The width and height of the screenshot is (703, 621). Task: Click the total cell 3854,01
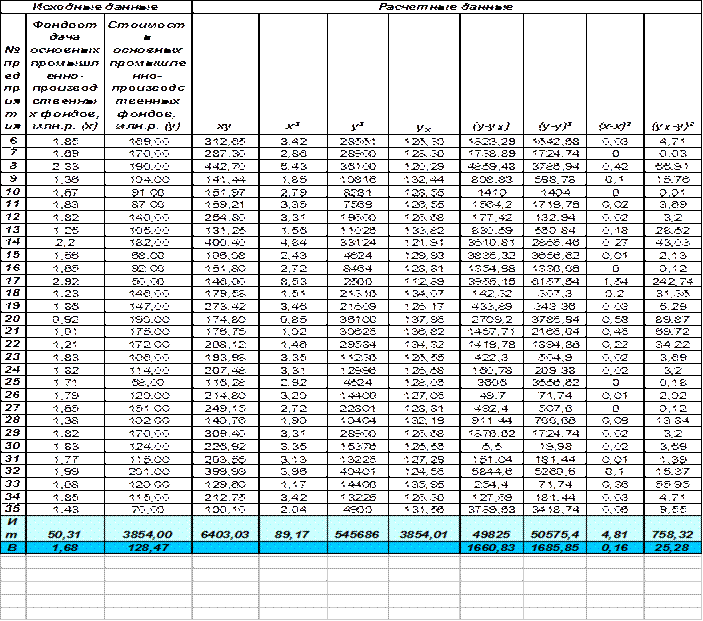coord(424,529)
